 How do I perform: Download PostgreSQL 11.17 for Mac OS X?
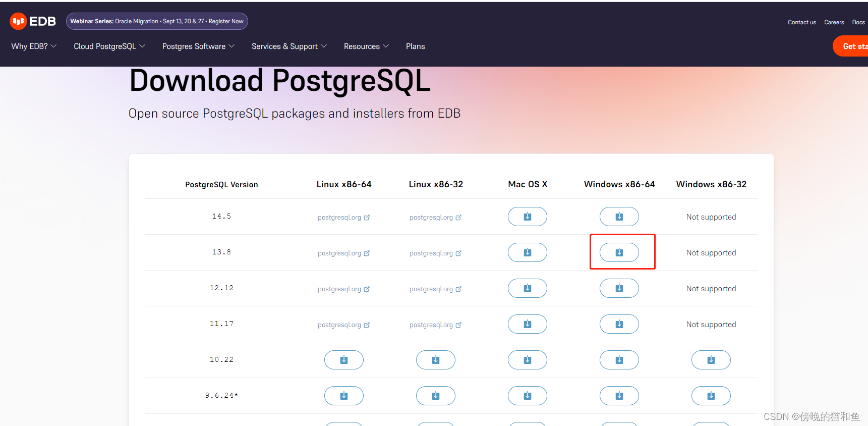click(528, 324)
